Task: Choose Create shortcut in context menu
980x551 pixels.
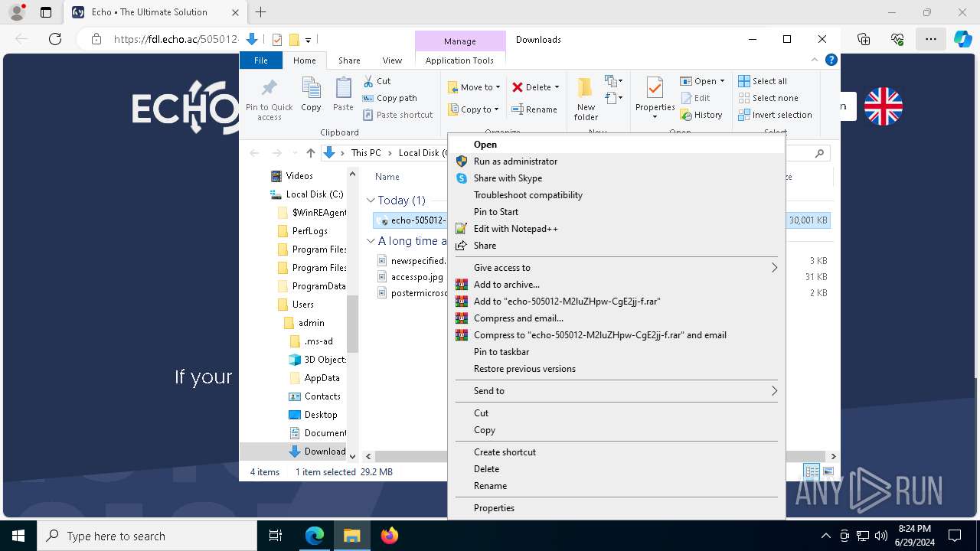Action: pos(616,452)
